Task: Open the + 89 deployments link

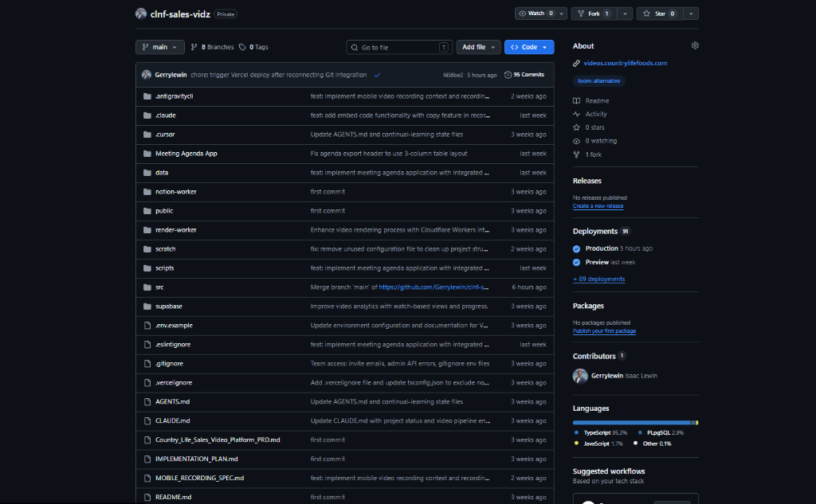Action: coord(598,279)
